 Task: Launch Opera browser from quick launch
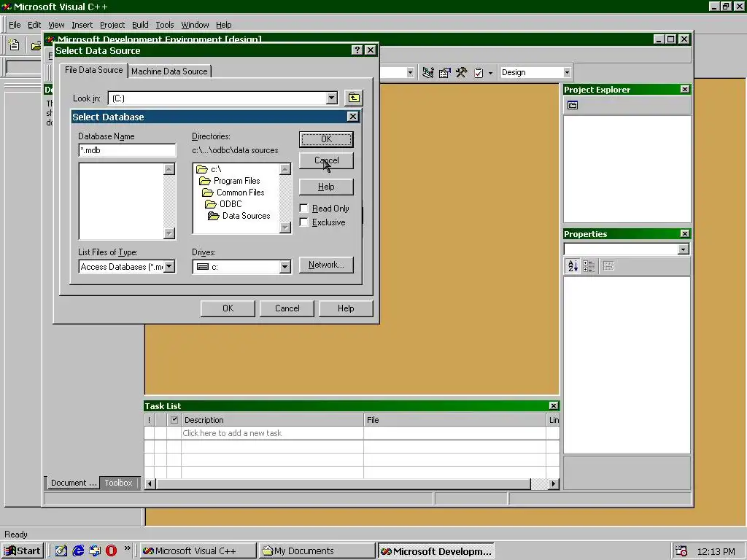pos(111,551)
